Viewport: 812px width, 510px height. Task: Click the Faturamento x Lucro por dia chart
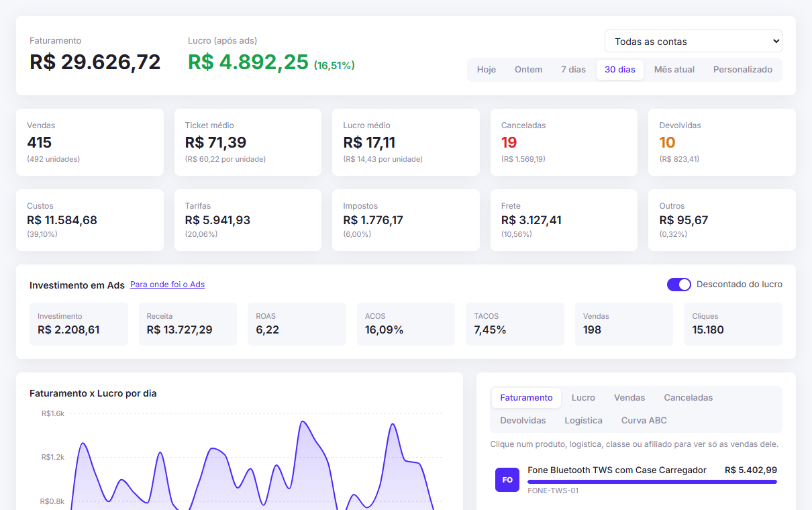pos(240,460)
